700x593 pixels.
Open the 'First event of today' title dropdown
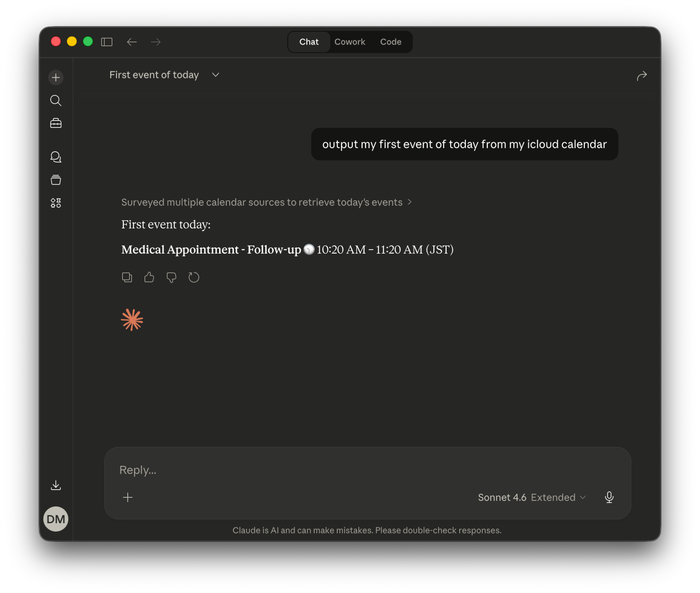click(215, 75)
